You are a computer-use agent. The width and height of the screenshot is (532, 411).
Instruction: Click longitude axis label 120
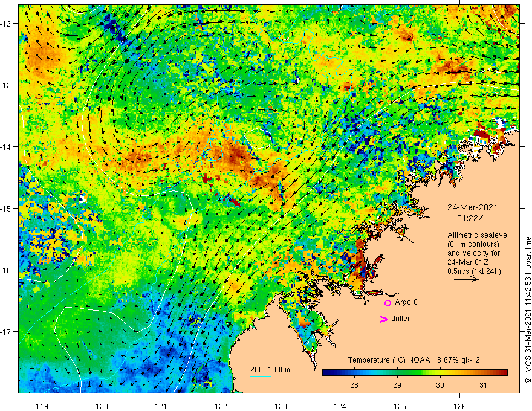coord(102,406)
